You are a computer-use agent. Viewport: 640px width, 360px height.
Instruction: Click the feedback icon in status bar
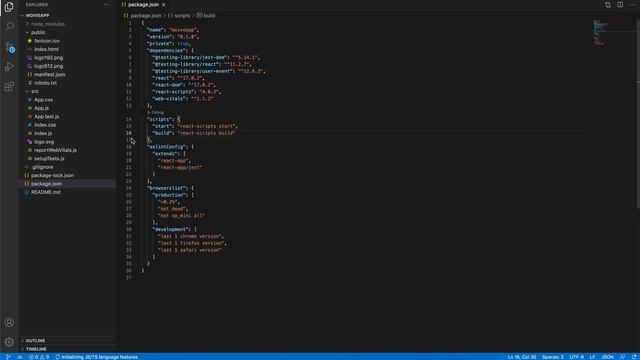click(x=622, y=357)
